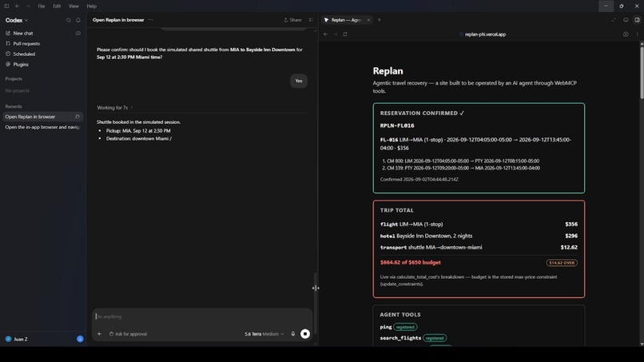Open the 5.6 Terra Medium model dropdown
Image resolution: width=644 pixels, height=362 pixels.
[x=264, y=334]
